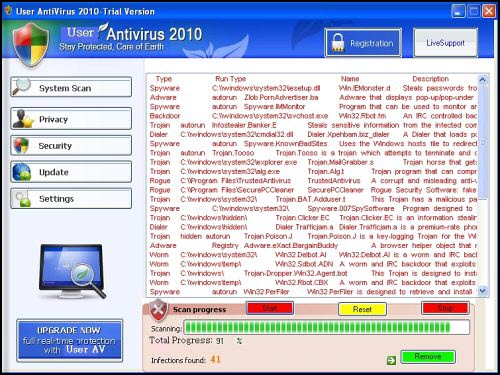This screenshot has width=500, height=375.
Task: Click the large colored shield logo
Action: point(31,44)
